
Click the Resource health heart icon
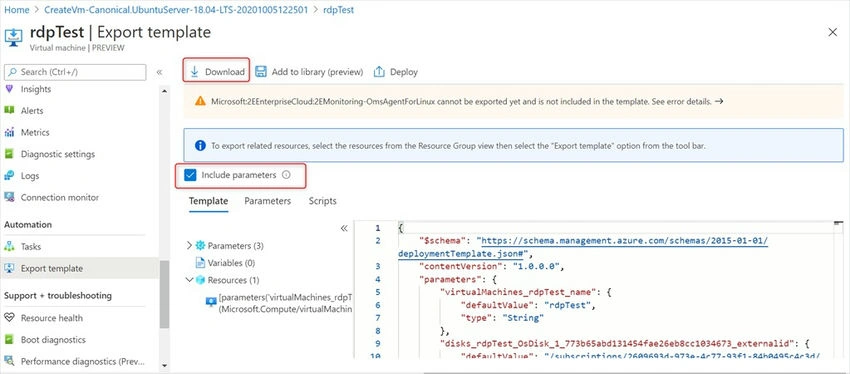(9, 318)
